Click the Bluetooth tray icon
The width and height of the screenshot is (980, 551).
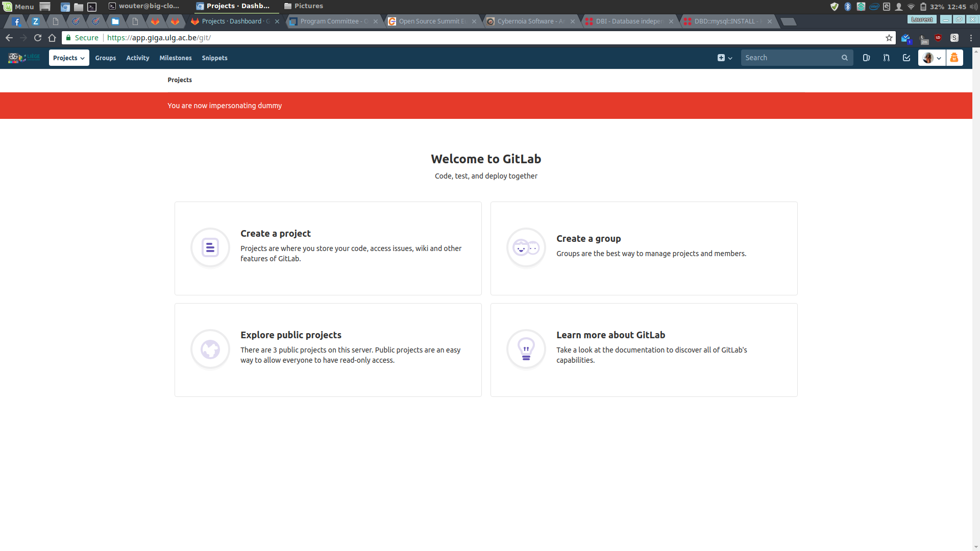click(x=847, y=7)
